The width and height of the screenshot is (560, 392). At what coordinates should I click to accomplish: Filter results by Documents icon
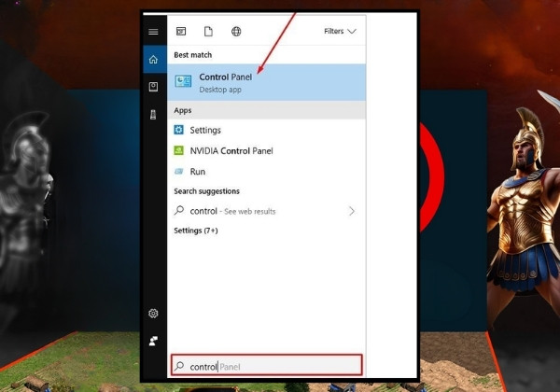coord(208,32)
